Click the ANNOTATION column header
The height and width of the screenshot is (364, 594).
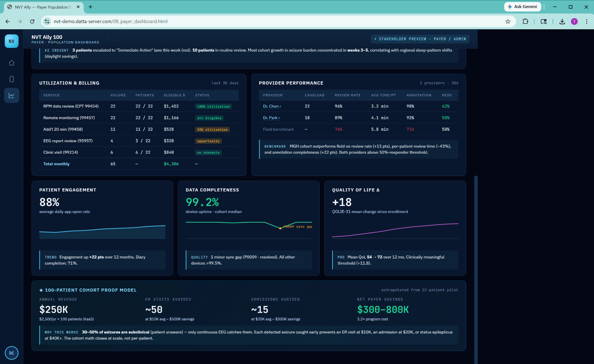tap(419, 95)
